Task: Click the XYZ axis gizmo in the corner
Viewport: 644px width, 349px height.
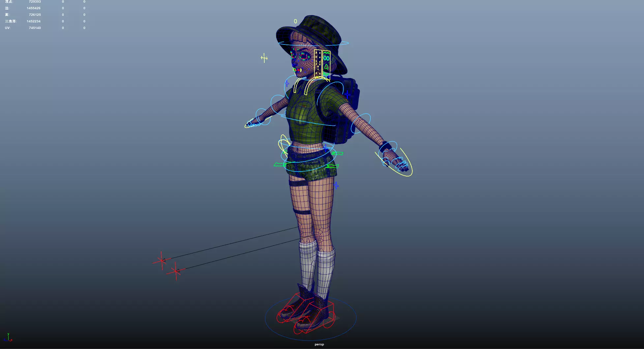Action: 8,337
